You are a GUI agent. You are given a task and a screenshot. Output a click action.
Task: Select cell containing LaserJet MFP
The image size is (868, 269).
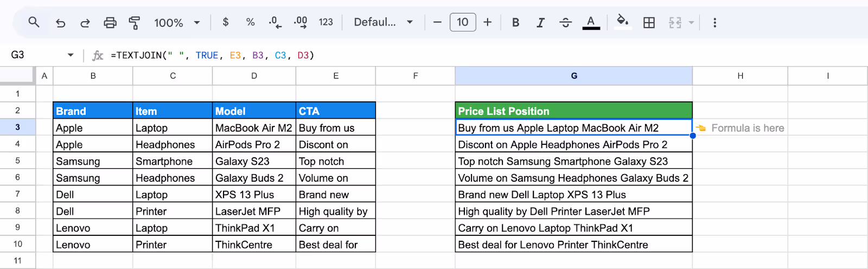[x=254, y=211]
